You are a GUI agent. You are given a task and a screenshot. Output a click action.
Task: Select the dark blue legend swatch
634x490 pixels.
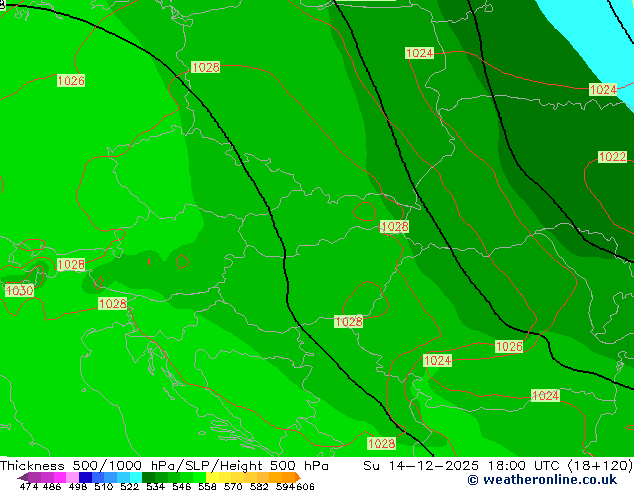click(85, 477)
